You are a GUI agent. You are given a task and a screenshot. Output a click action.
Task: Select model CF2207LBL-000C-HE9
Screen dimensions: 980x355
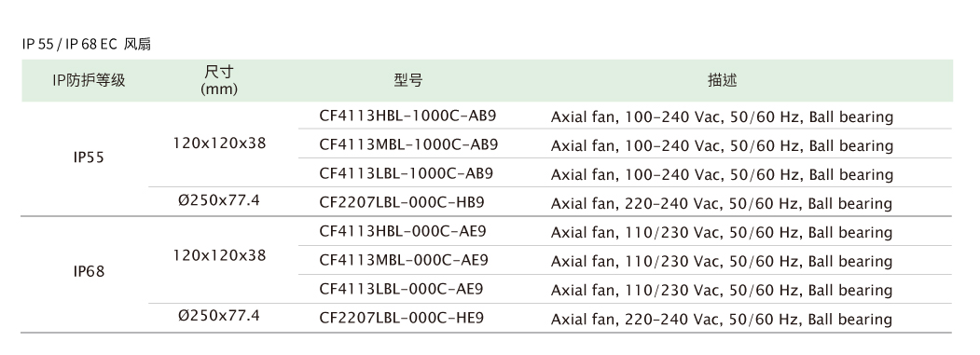point(402,318)
